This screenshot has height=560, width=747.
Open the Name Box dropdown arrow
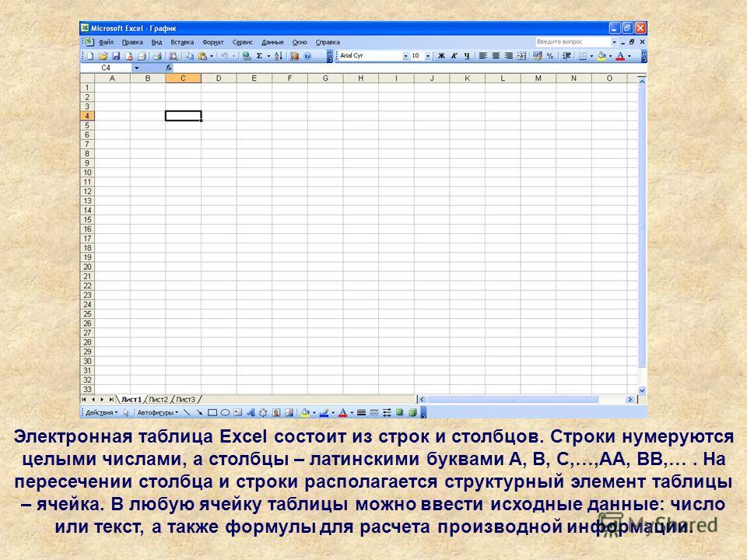click(x=137, y=68)
